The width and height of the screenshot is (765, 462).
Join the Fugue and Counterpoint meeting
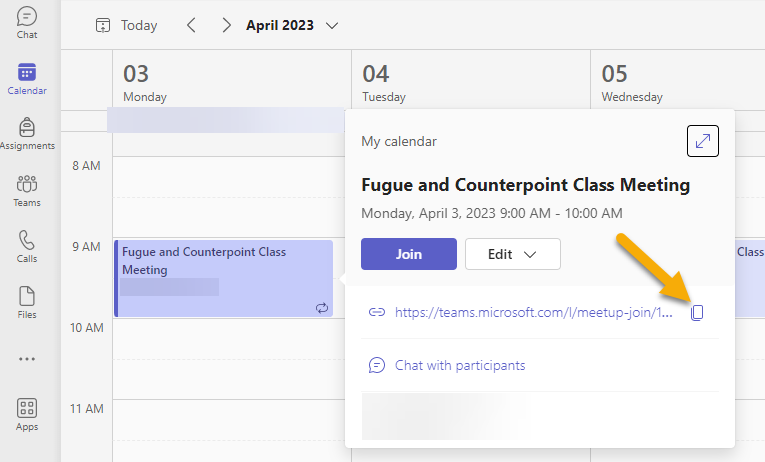click(409, 254)
